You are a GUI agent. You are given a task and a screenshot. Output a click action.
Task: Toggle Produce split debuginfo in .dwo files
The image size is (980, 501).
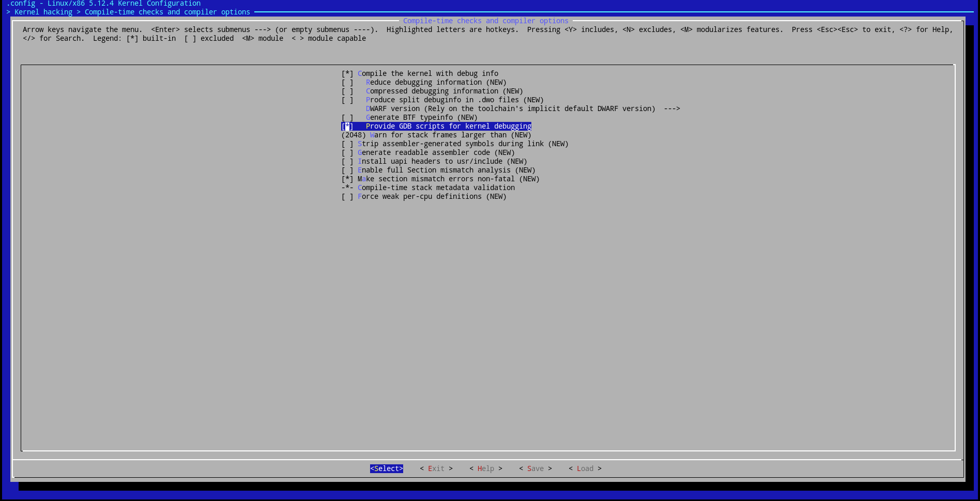click(347, 100)
